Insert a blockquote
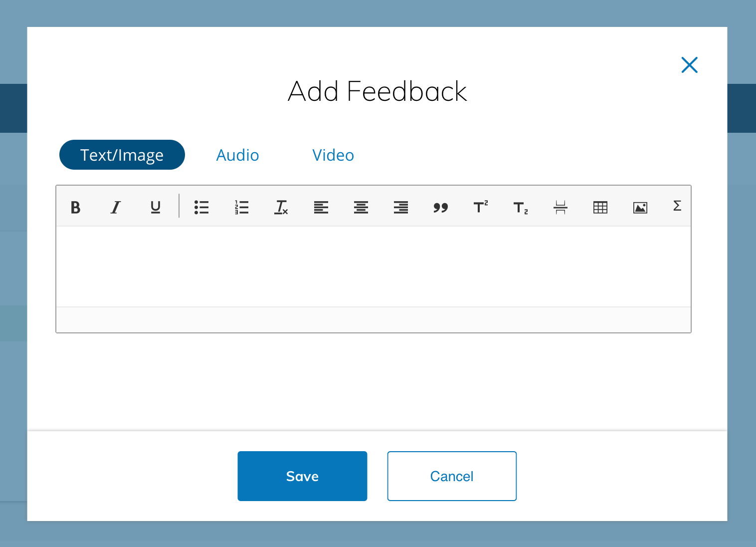This screenshot has width=756, height=547. (x=441, y=207)
